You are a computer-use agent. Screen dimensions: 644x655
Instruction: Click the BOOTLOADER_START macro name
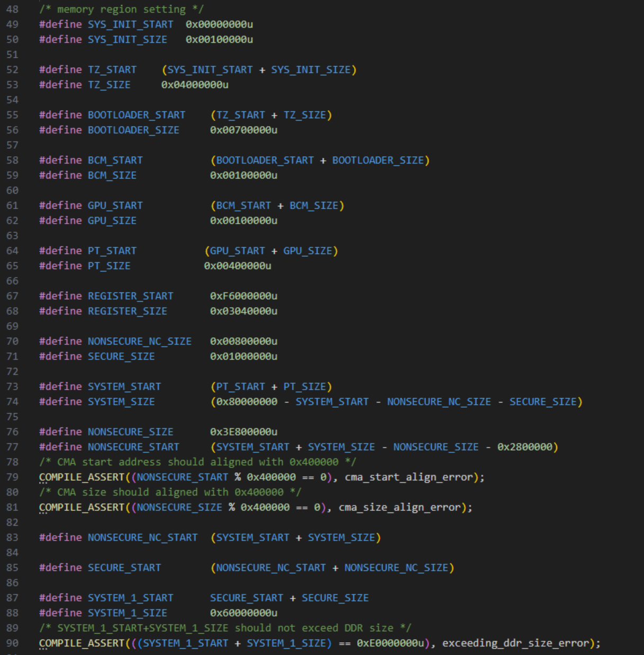[x=135, y=114]
